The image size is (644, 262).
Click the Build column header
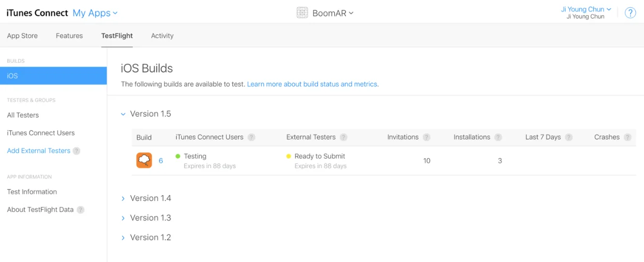144,137
